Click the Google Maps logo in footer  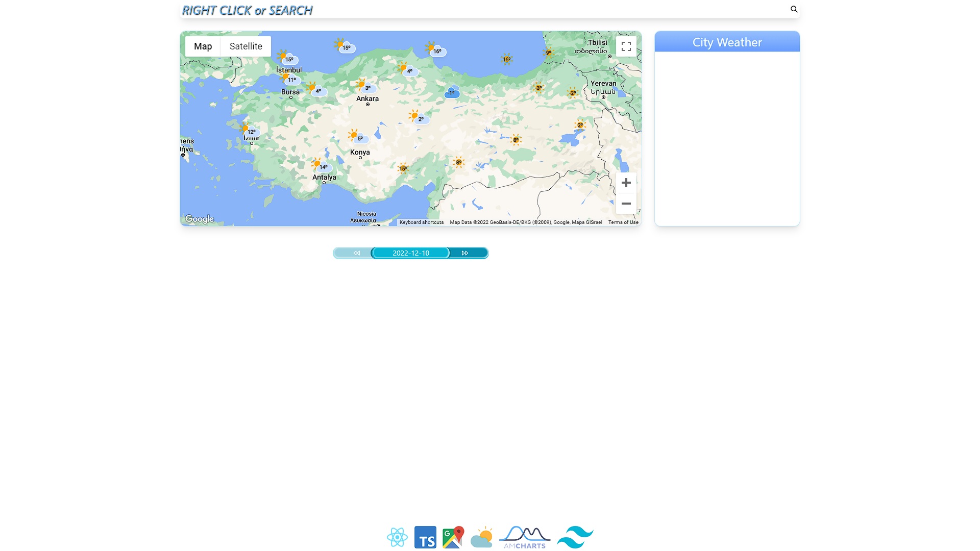(x=453, y=537)
